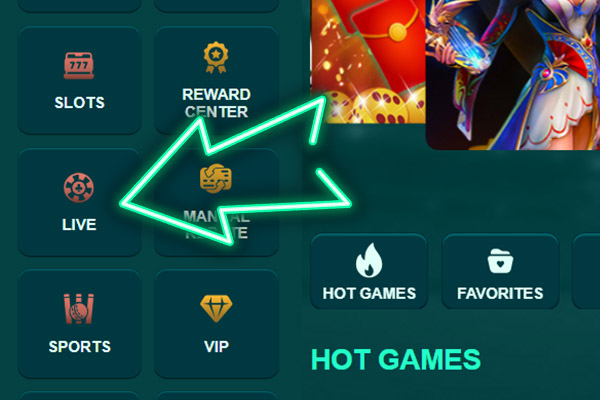Click the VIP gold diamond icon
The image size is (600, 400).
tap(216, 308)
